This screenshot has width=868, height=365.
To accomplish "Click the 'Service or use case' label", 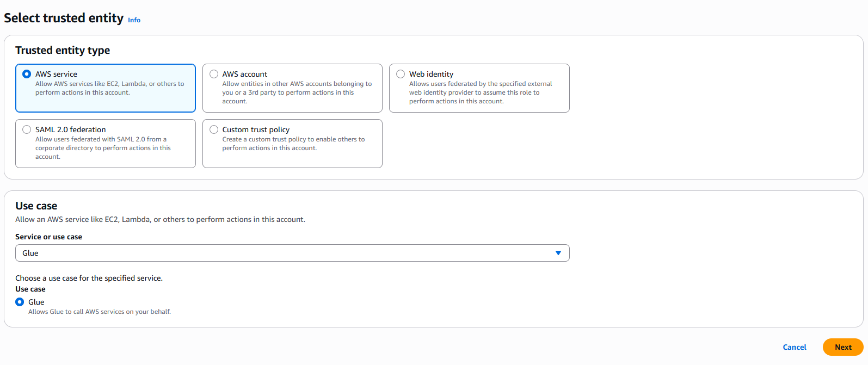I will (48, 237).
